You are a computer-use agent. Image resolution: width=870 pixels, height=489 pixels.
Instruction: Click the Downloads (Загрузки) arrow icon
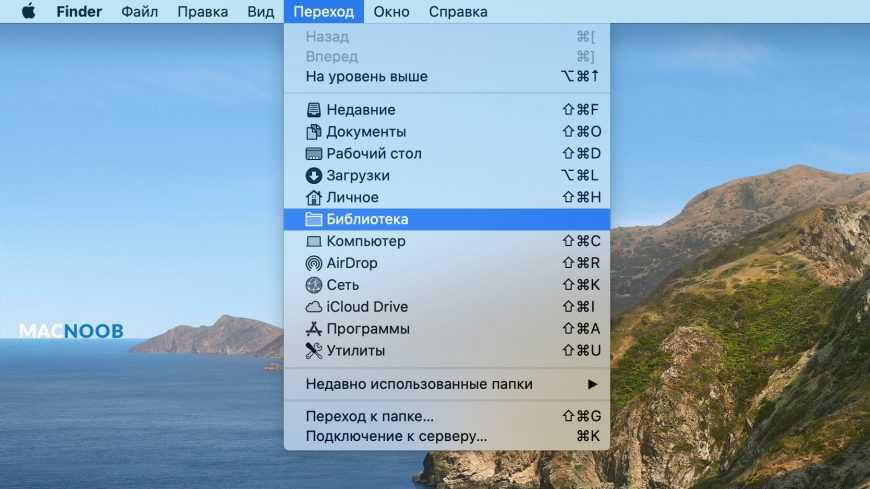point(313,175)
